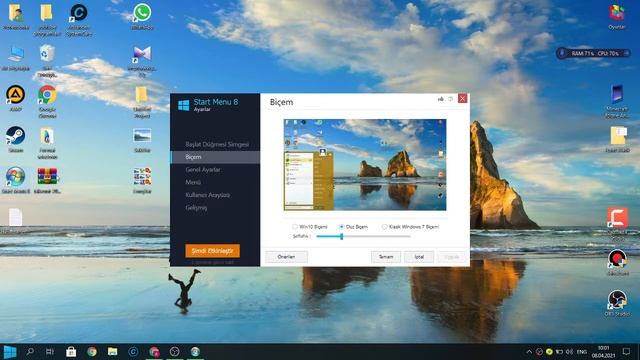Open taskbar search magnifier
Image resolution: width=640 pixels, height=360 pixels.
[x=30, y=351]
